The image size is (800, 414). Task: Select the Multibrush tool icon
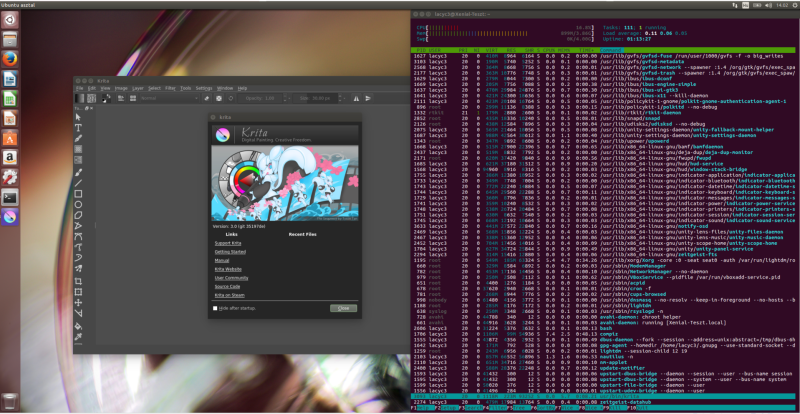pyautogui.click(x=79, y=268)
